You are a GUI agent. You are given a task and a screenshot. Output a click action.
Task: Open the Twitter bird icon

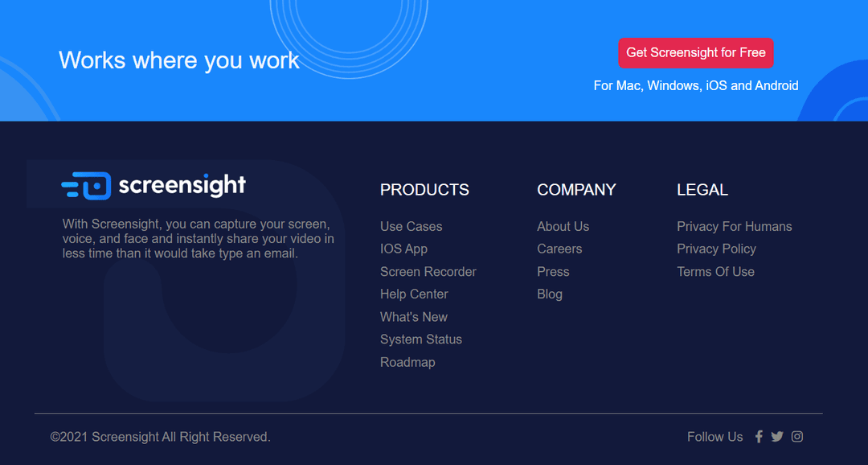[777, 437]
